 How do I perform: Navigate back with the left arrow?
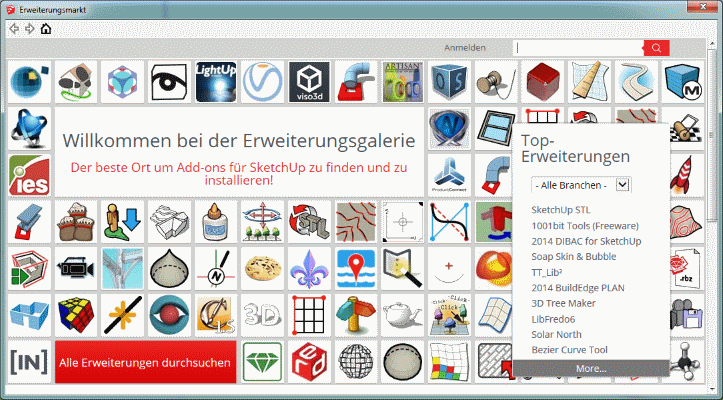point(13,28)
